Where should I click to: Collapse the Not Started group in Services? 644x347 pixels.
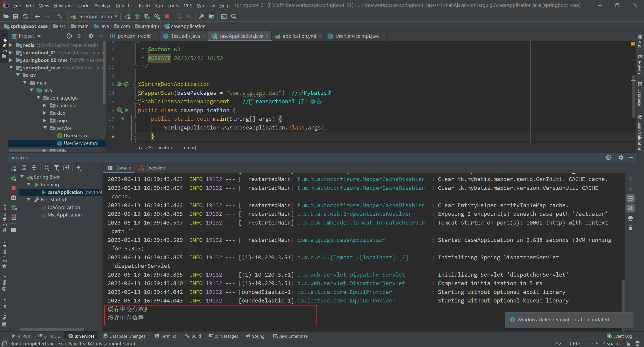tap(29, 200)
